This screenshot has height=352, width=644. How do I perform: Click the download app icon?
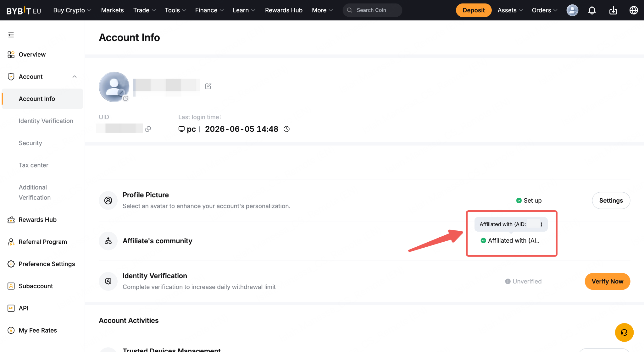point(613,10)
